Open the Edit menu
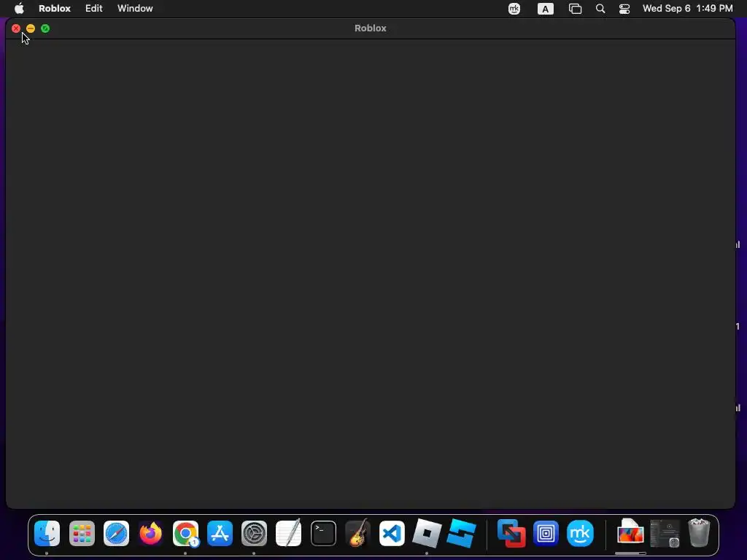The height and width of the screenshot is (560, 747). pos(94,8)
